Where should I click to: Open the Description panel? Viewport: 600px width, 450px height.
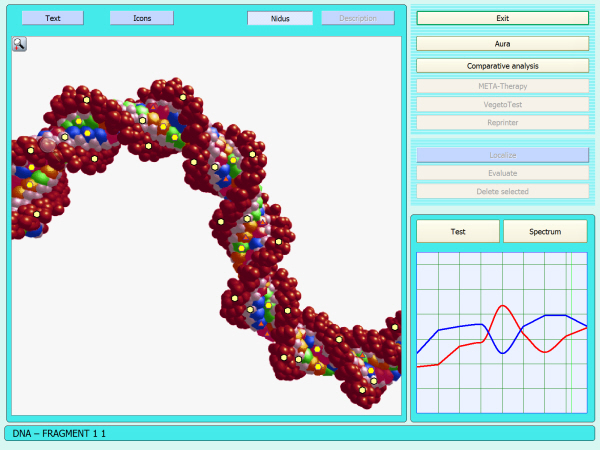pyautogui.click(x=358, y=18)
